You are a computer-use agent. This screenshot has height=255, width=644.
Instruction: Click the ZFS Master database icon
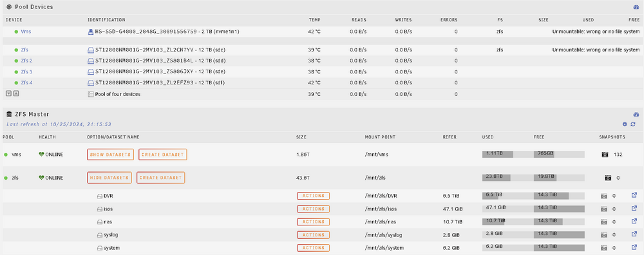(x=9, y=115)
